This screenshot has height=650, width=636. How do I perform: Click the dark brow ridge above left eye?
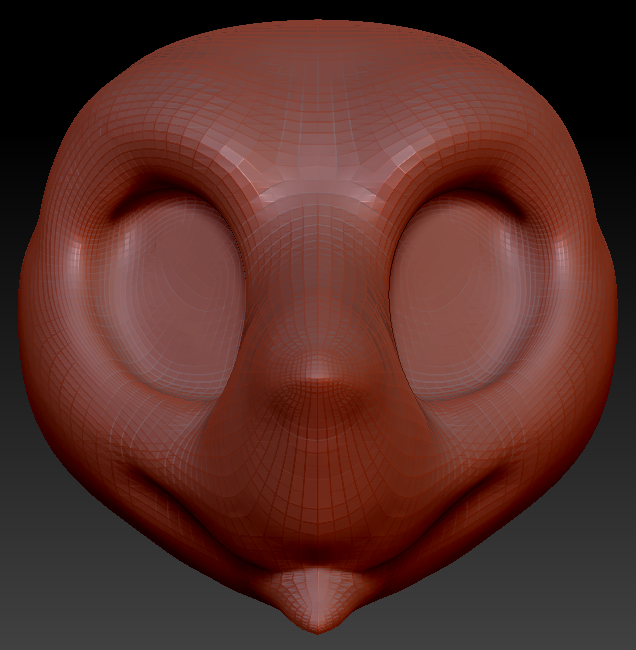coord(150,192)
